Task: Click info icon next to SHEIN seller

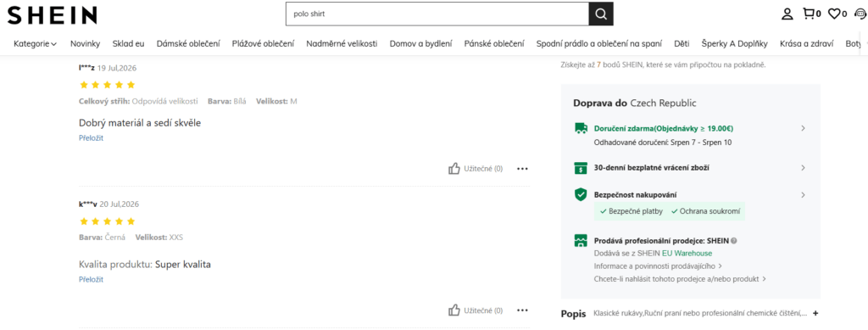Action: click(x=734, y=241)
